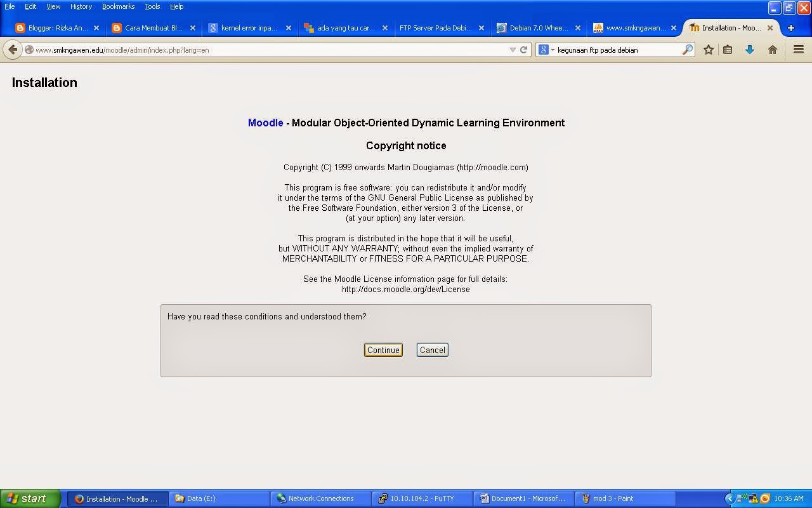Switch to kernel error inpa... tab
This screenshot has width=812, height=508.
(250, 28)
